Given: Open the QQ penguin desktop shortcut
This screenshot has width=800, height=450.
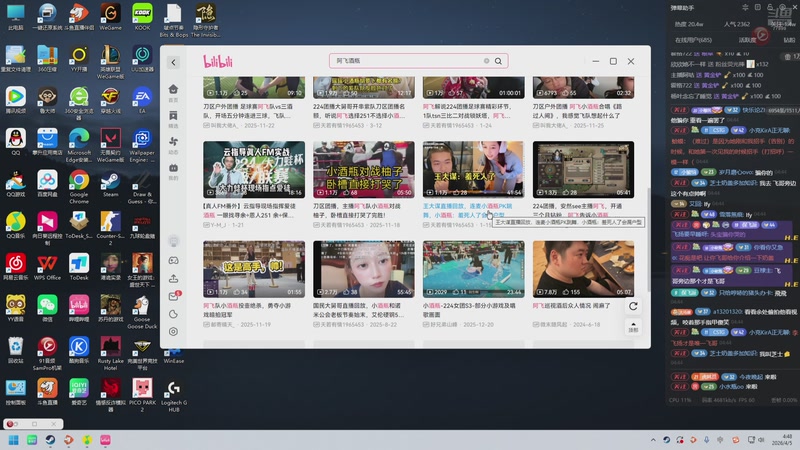Looking at the screenshot, I should pos(16,142).
